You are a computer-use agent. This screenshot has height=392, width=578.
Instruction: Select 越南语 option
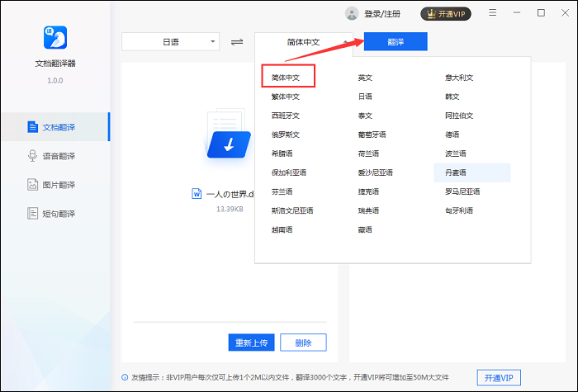pos(282,230)
